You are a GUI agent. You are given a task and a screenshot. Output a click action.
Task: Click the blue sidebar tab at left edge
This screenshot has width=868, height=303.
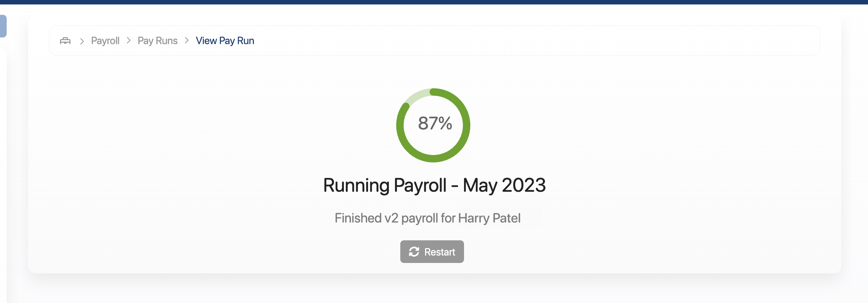coord(3,26)
